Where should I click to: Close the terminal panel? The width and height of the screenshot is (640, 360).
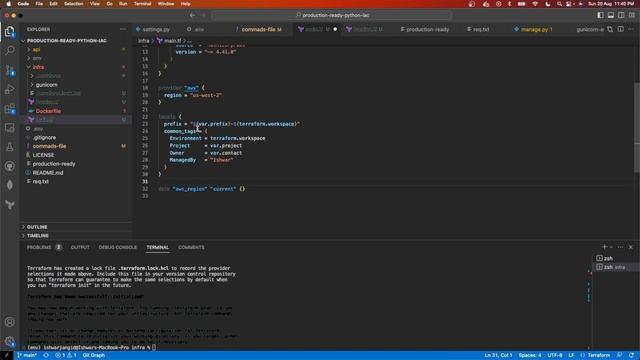point(631,247)
